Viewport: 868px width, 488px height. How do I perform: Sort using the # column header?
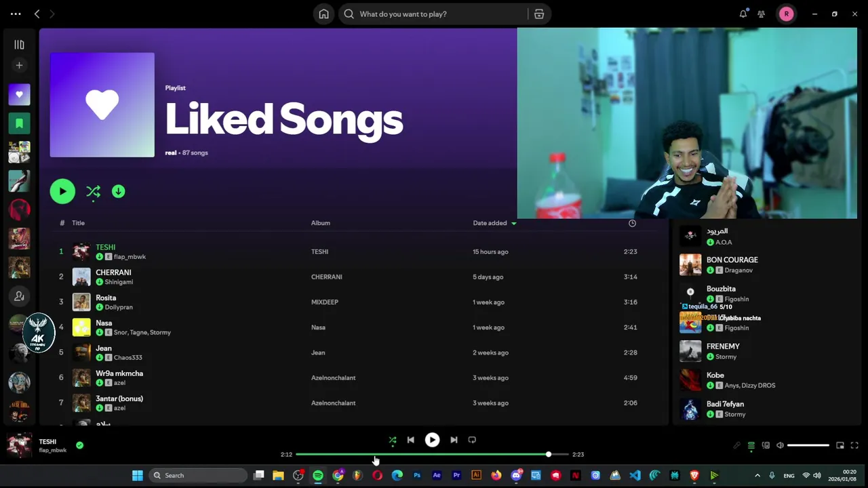pos(62,223)
